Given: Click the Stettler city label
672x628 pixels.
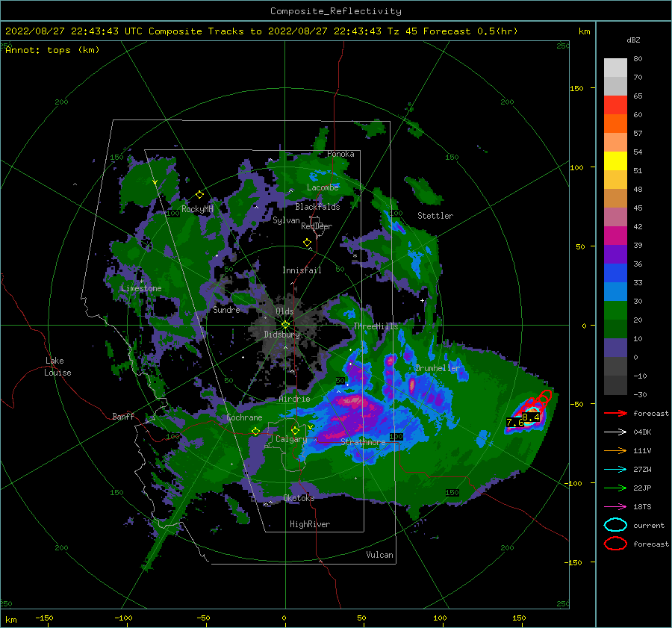Looking at the screenshot, I should [x=435, y=216].
